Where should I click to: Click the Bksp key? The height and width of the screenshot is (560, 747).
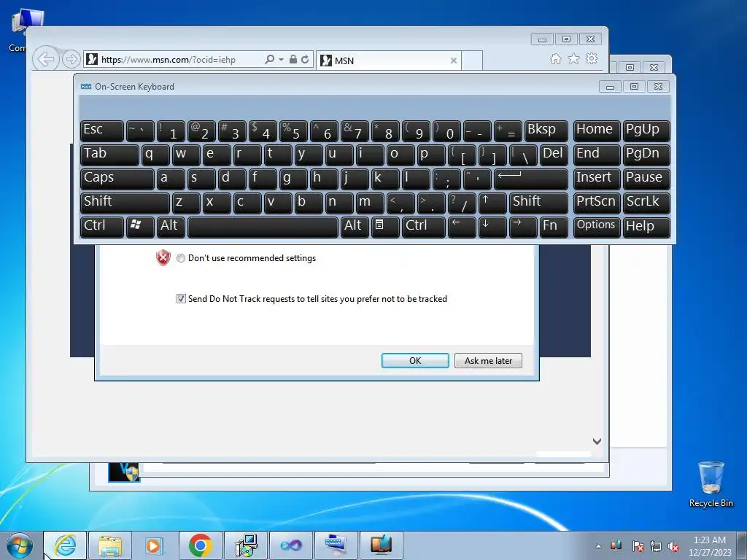(546, 131)
